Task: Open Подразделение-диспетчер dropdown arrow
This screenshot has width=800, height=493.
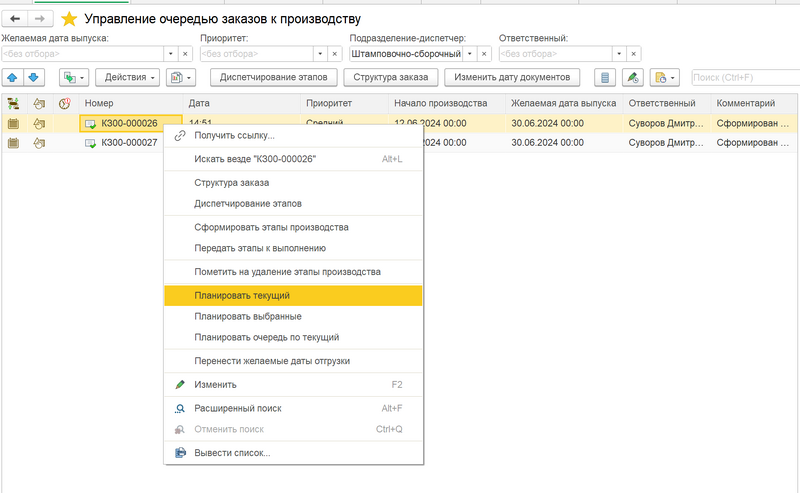Action: coord(470,54)
